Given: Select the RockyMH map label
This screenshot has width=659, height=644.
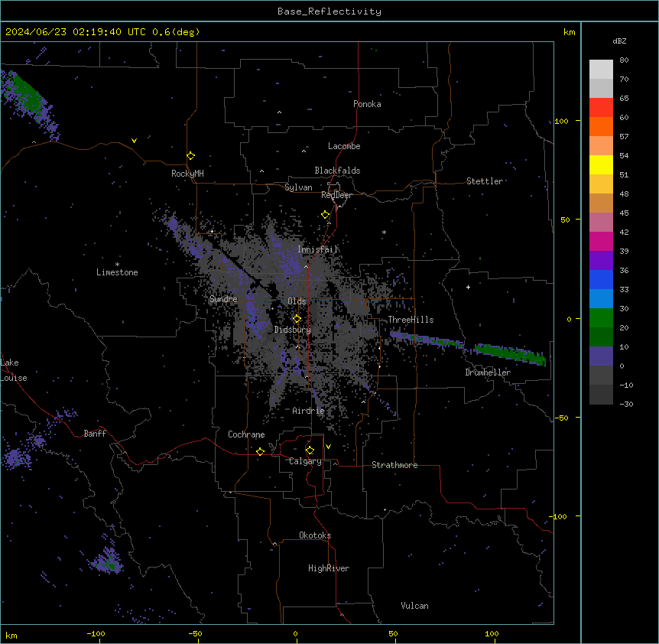Looking at the screenshot, I should pos(187,174).
